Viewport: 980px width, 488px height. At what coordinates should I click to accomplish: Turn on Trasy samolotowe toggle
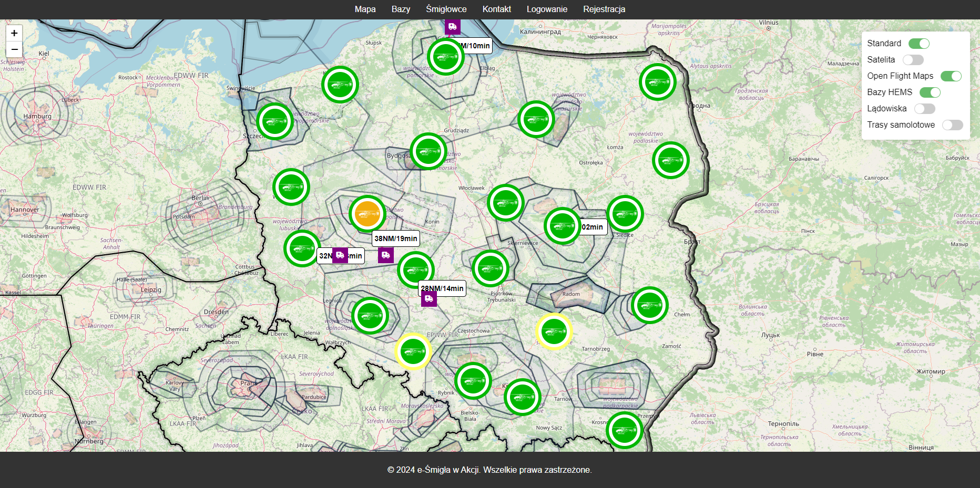(952, 125)
